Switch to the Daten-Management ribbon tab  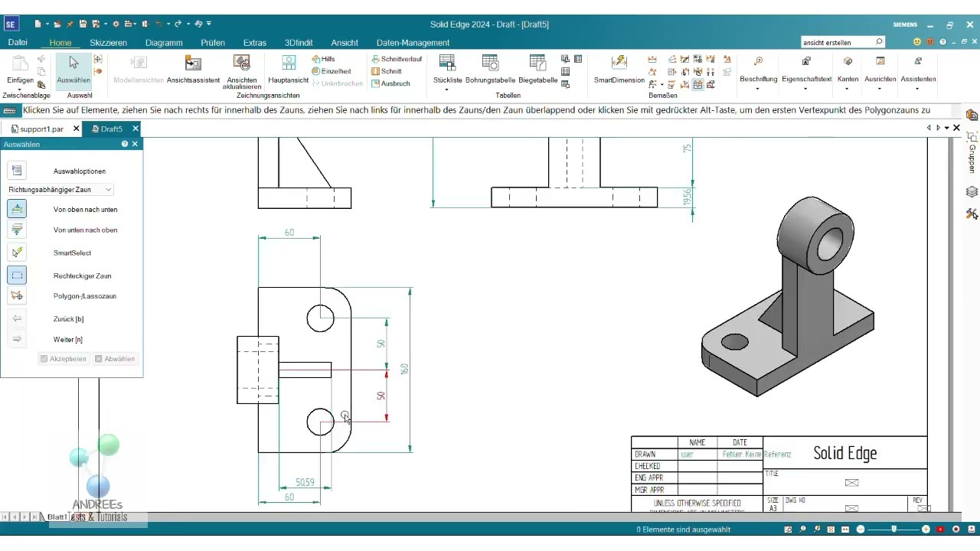point(413,43)
